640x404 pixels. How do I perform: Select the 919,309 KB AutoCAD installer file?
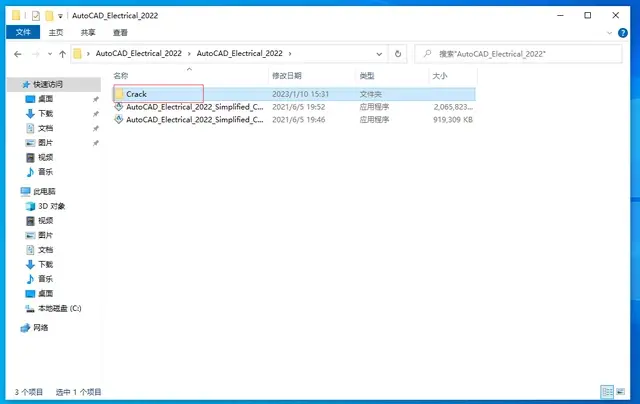pos(294,120)
